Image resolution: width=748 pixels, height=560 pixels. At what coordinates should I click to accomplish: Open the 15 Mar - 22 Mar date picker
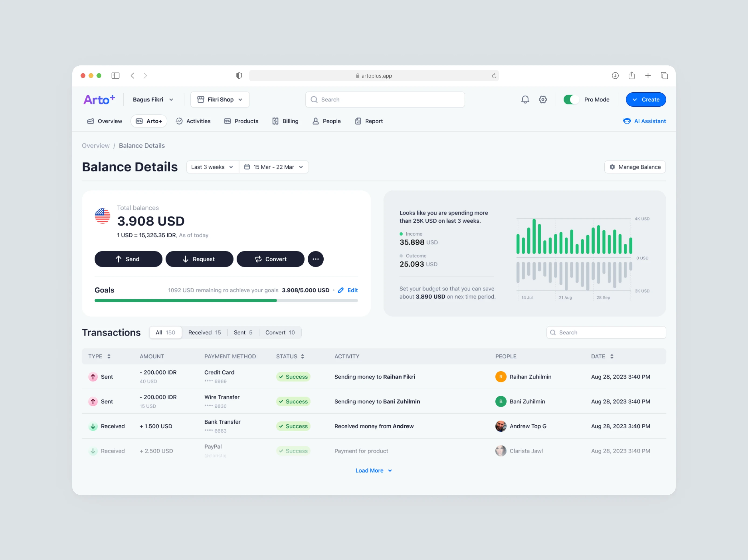273,167
